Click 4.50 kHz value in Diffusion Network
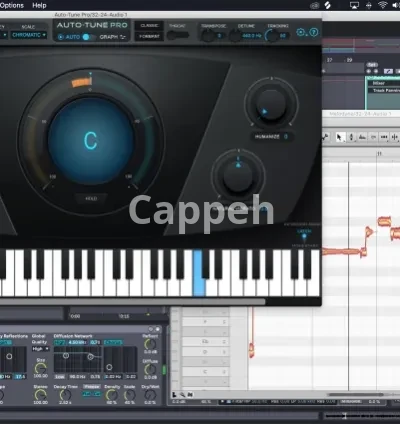This screenshot has height=424, width=400. 77,342
